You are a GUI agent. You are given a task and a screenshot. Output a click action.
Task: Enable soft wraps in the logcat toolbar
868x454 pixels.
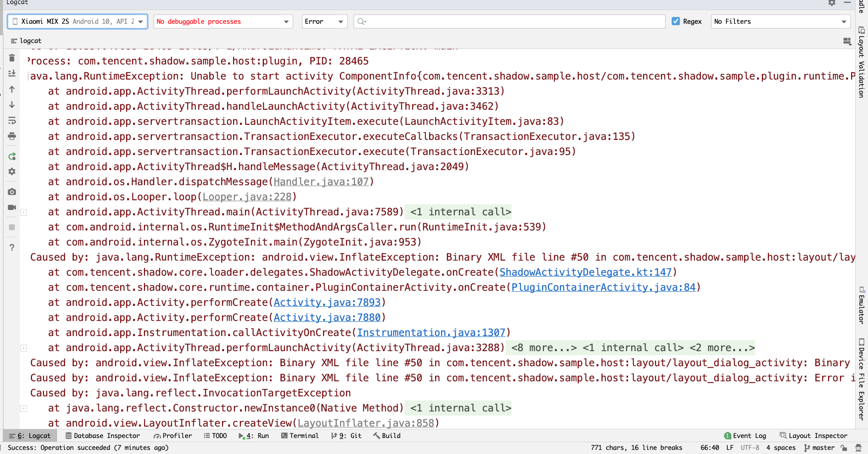coord(12,121)
